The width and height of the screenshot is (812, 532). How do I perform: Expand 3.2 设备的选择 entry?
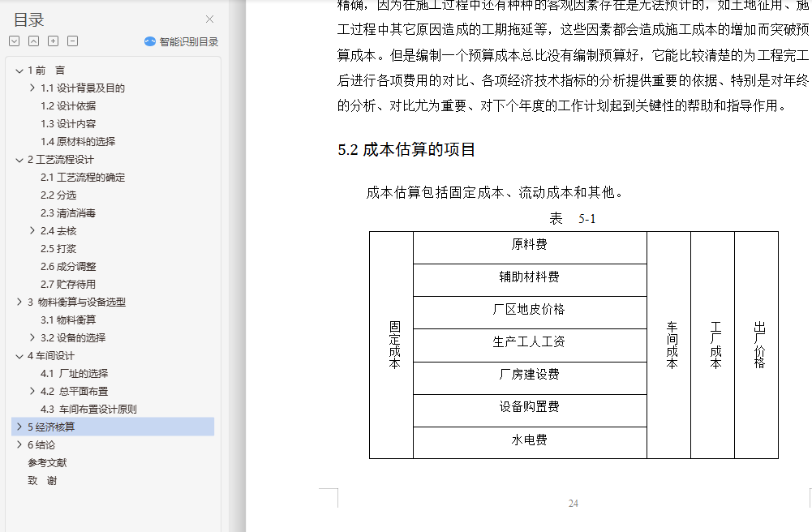click(32, 337)
